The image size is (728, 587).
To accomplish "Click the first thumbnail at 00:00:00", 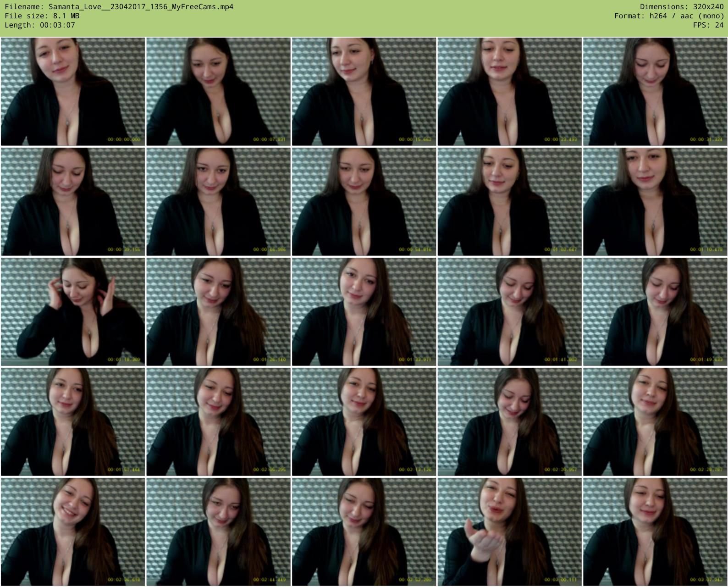I will (x=73, y=92).
